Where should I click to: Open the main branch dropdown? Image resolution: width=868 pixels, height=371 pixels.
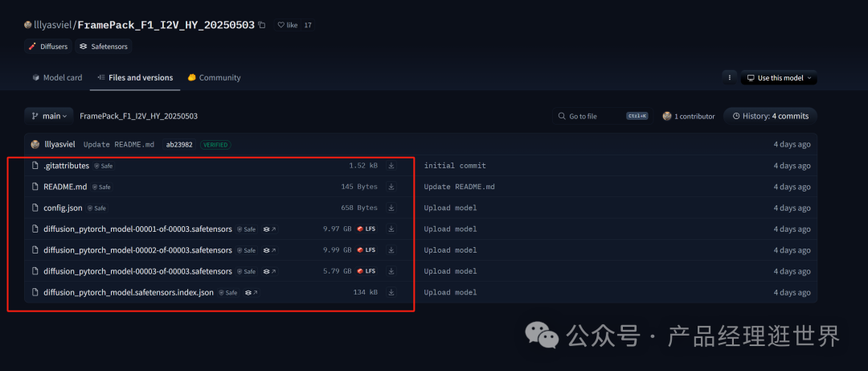click(49, 116)
